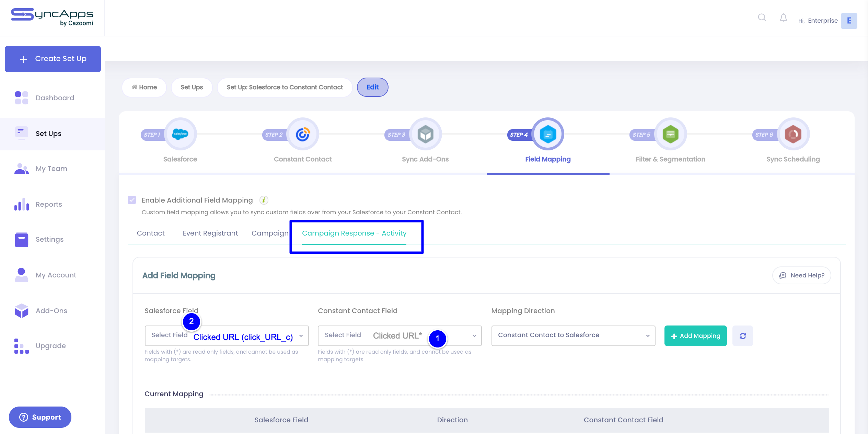Click the Salesforce step label
This screenshot has width=868, height=434.
(180, 159)
